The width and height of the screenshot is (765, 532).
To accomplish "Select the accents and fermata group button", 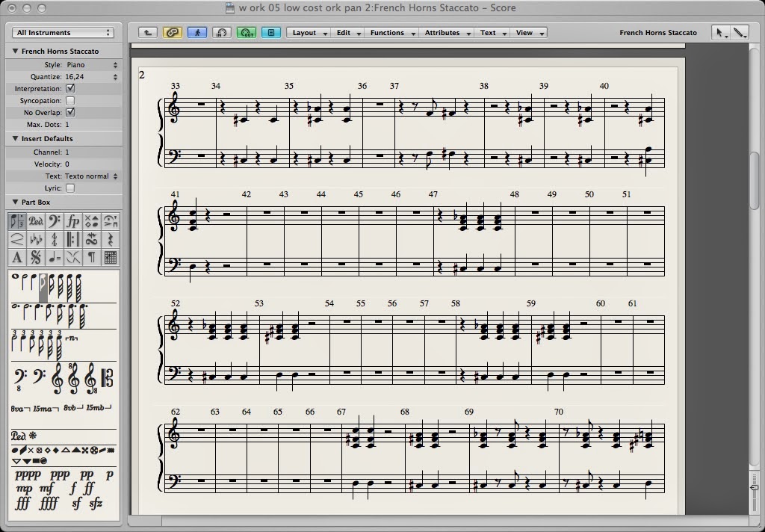I will tap(111, 222).
